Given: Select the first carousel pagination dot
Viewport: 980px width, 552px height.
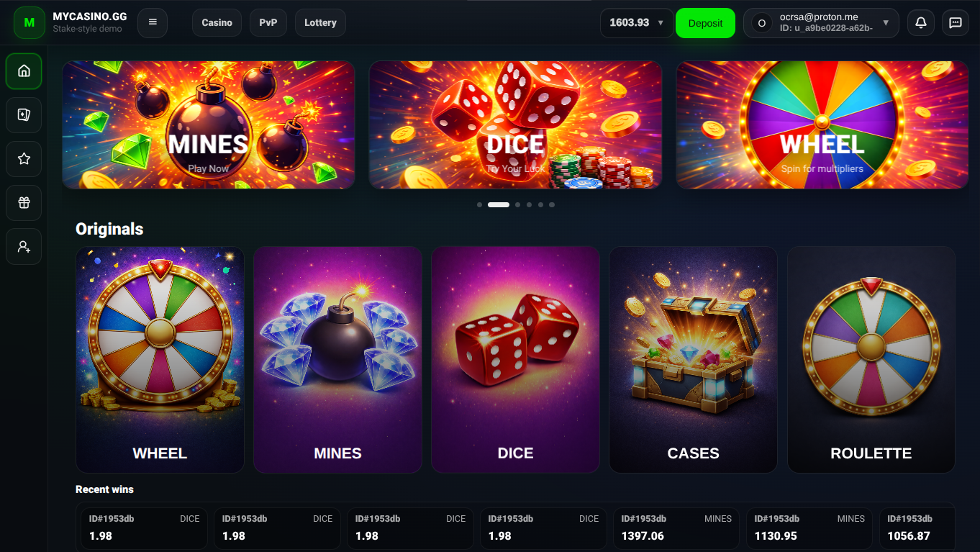Looking at the screenshot, I should (x=480, y=205).
